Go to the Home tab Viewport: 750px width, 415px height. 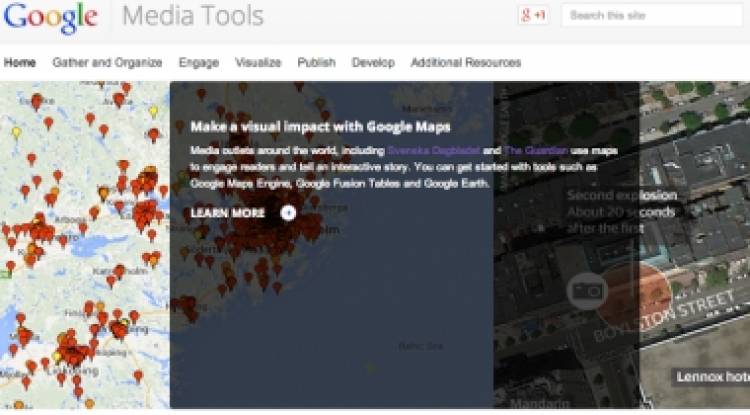20,62
